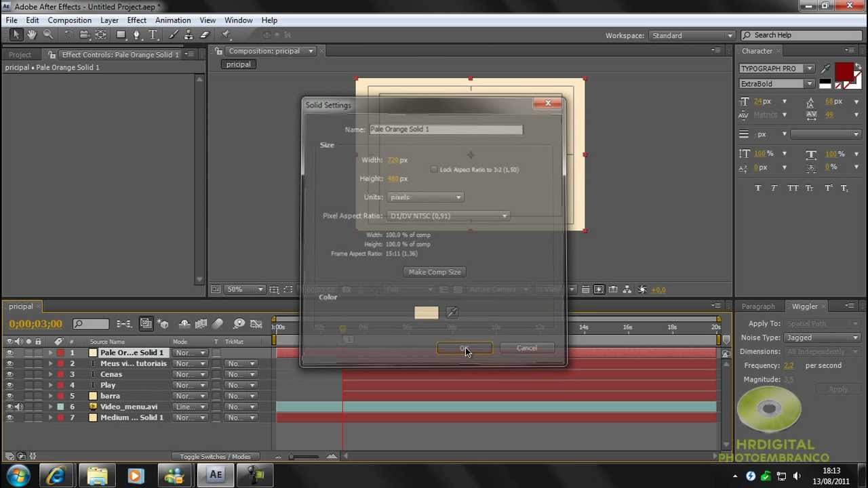Open the ExtraBold font style dropdown
This screenshot has width=868, height=488.
[777, 84]
